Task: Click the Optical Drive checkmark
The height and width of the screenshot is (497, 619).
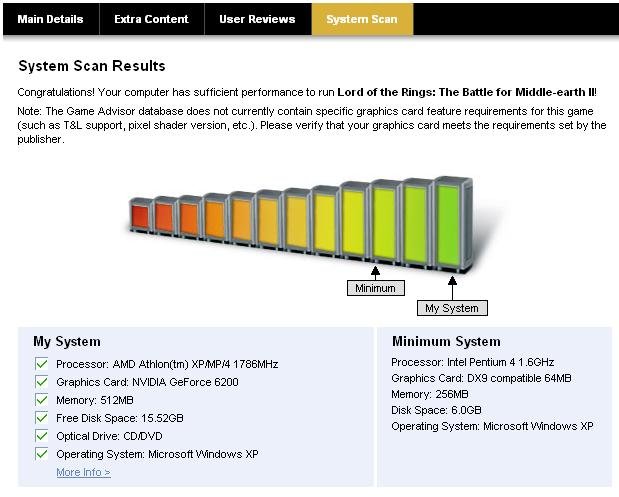Action: (x=41, y=435)
